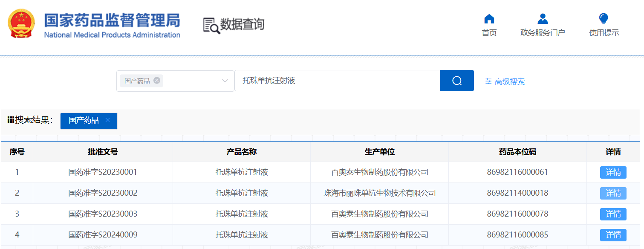
Task: Click the 托珠单抗注射液 search input field
Action: 337,81
